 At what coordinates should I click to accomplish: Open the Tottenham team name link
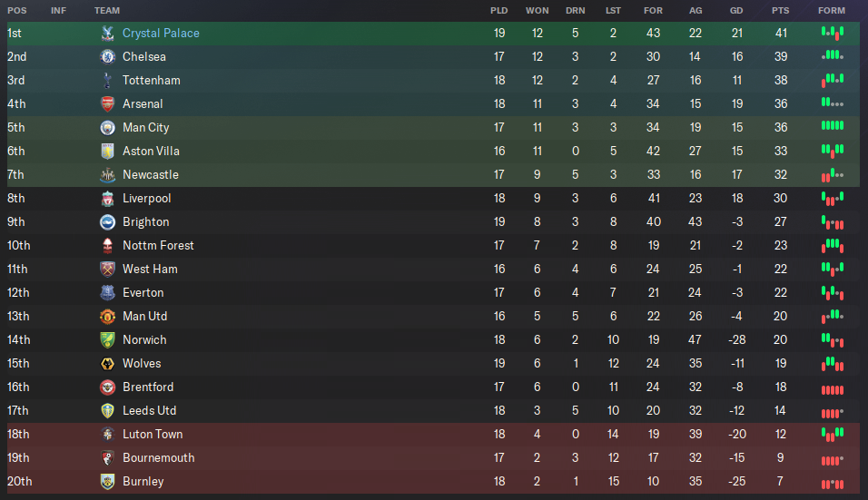[151, 80]
